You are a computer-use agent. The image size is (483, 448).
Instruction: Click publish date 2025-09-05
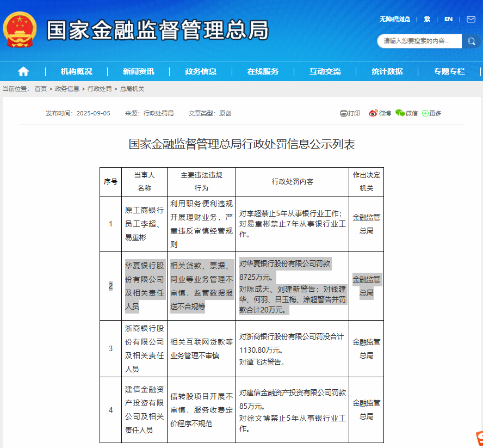click(94, 113)
